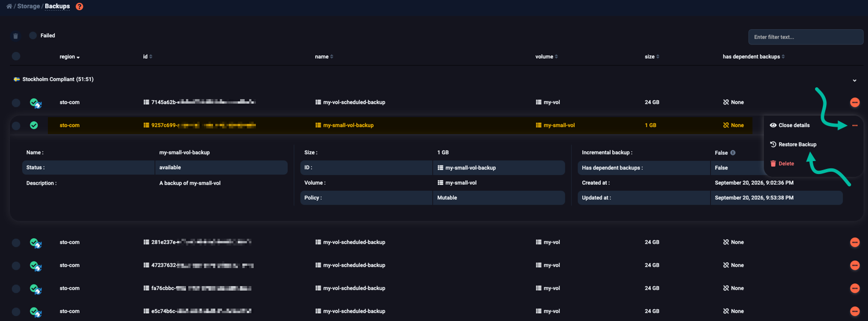
Task: Go to home via breadcrumb house icon
Action: click(x=9, y=7)
